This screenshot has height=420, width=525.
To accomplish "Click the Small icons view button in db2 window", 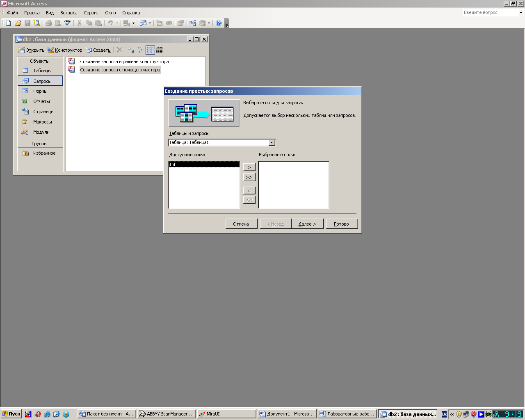I will point(141,50).
